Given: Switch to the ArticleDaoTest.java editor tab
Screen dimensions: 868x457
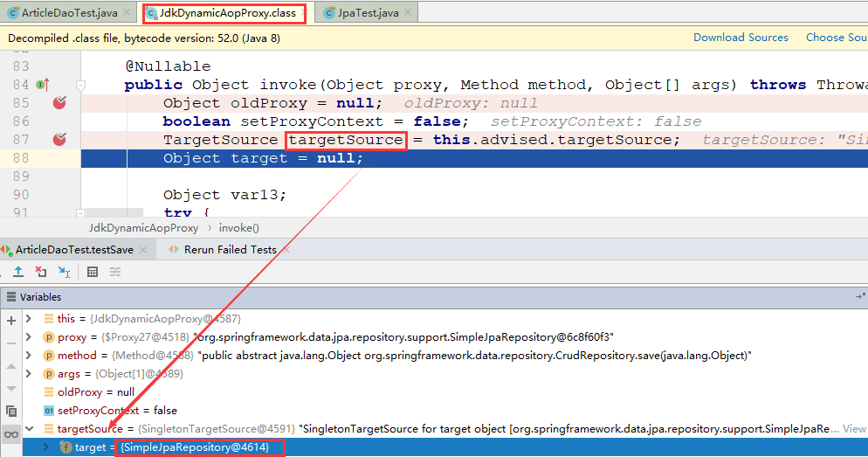Looking at the screenshot, I should pos(69,13).
